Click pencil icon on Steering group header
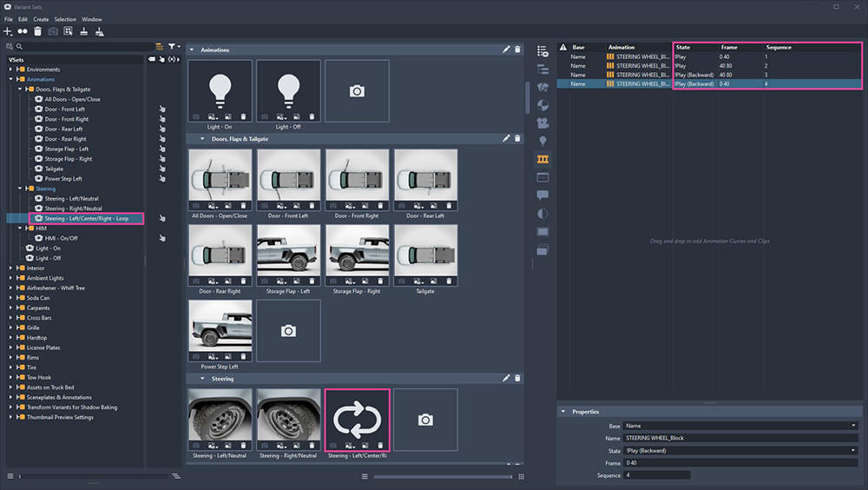The height and width of the screenshot is (490, 868). [x=506, y=378]
